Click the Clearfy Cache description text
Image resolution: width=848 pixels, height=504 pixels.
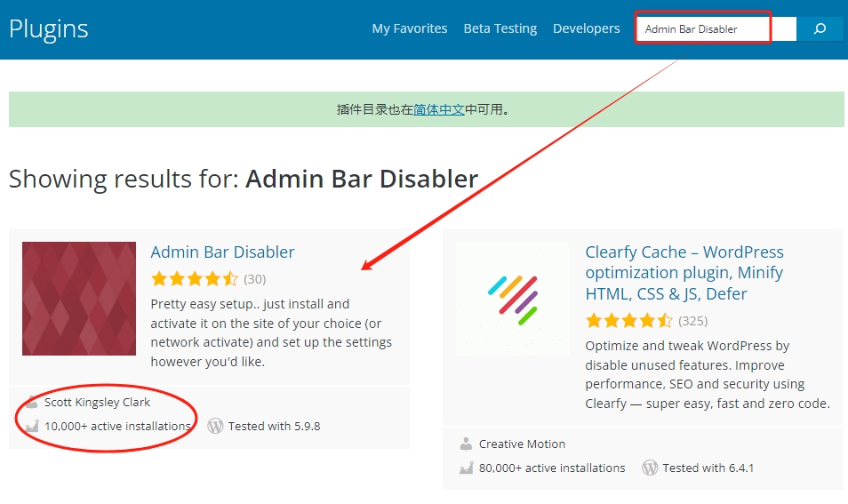coord(708,374)
